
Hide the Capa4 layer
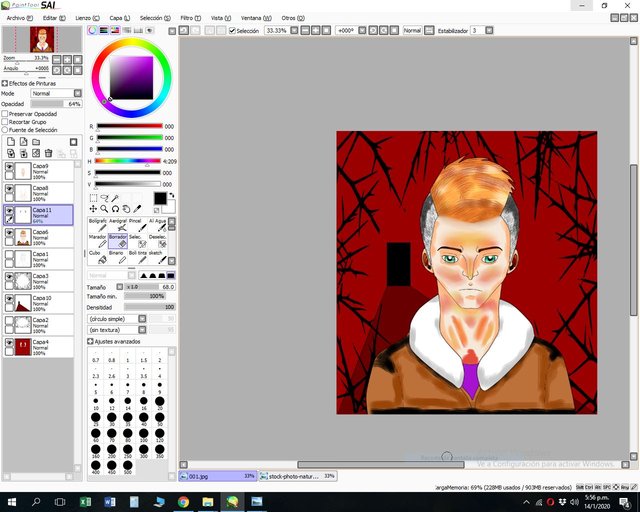point(9,343)
